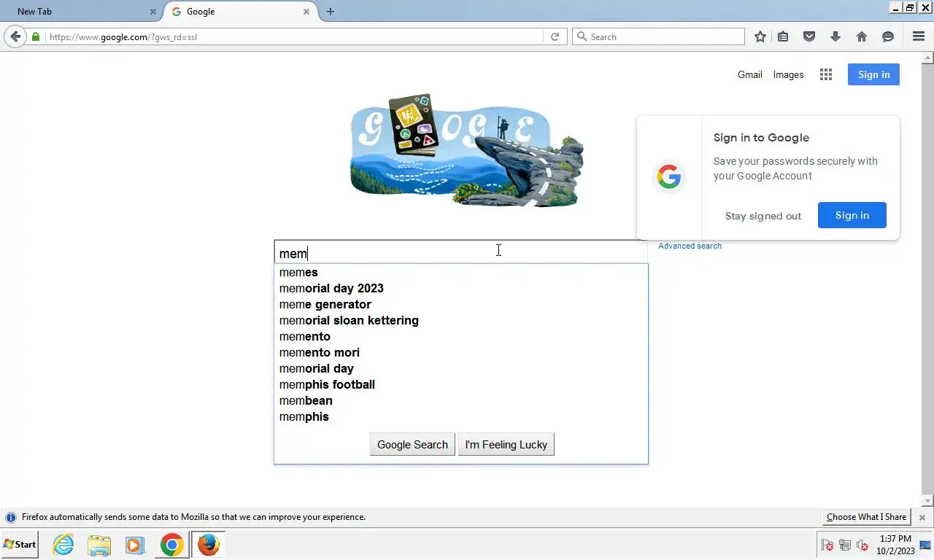Go to Firefox home page icon
This screenshot has width=934, height=560.
point(862,36)
